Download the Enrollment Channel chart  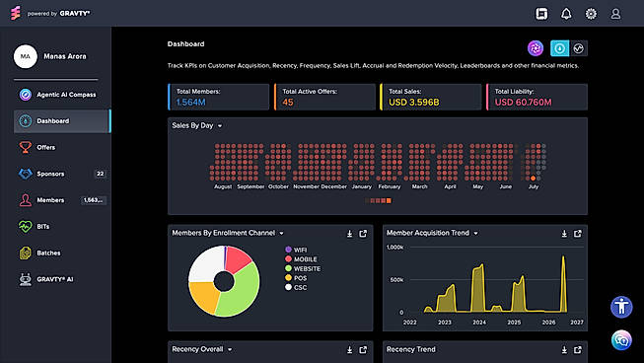coord(349,233)
